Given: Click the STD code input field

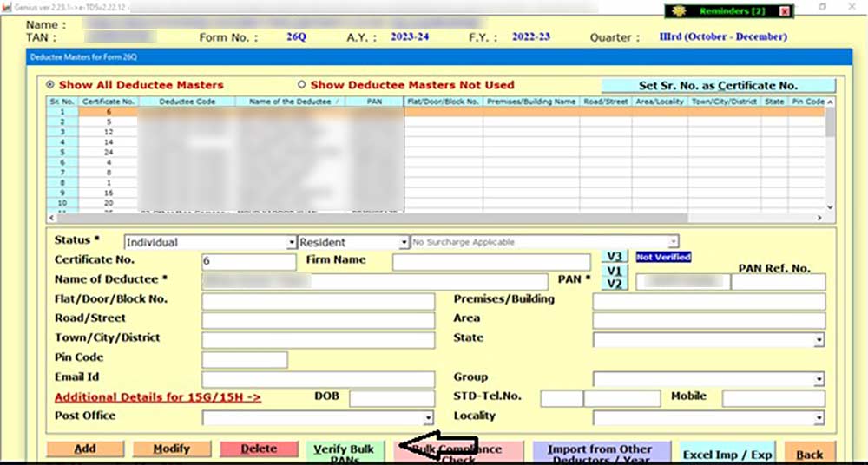Looking at the screenshot, I should point(562,398).
